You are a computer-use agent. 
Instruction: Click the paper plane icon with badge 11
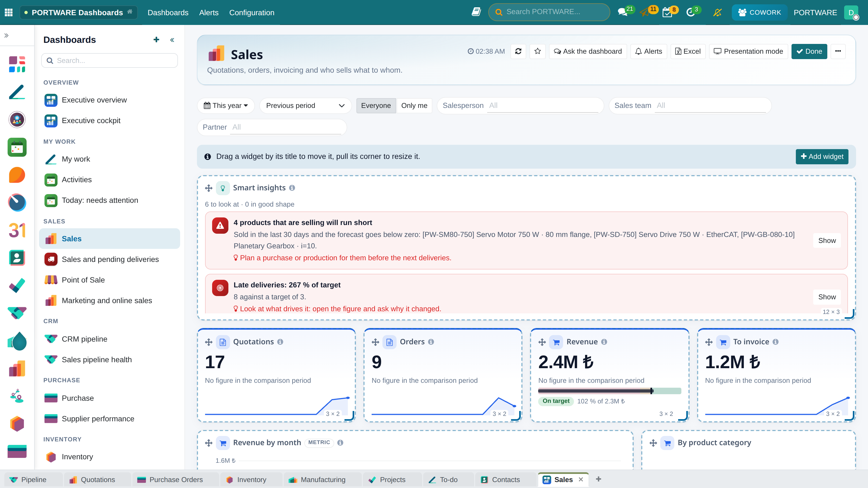tap(644, 12)
